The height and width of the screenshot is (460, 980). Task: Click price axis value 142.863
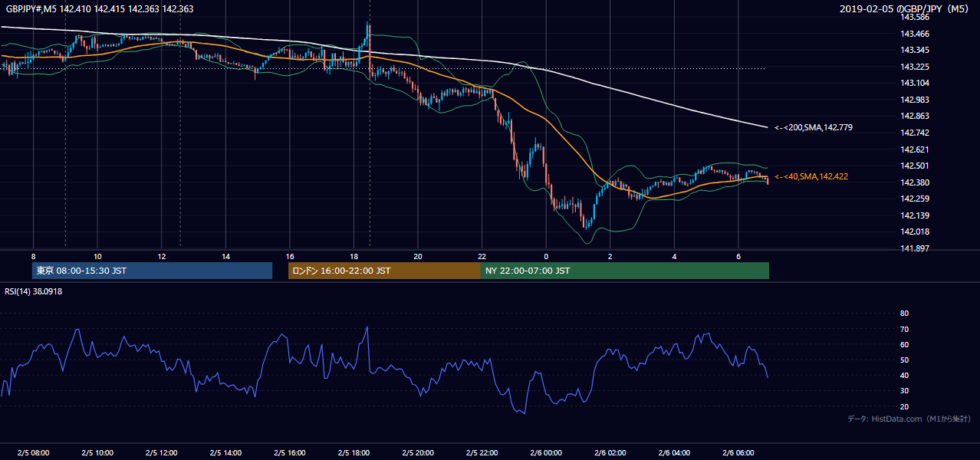tap(914, 117)
